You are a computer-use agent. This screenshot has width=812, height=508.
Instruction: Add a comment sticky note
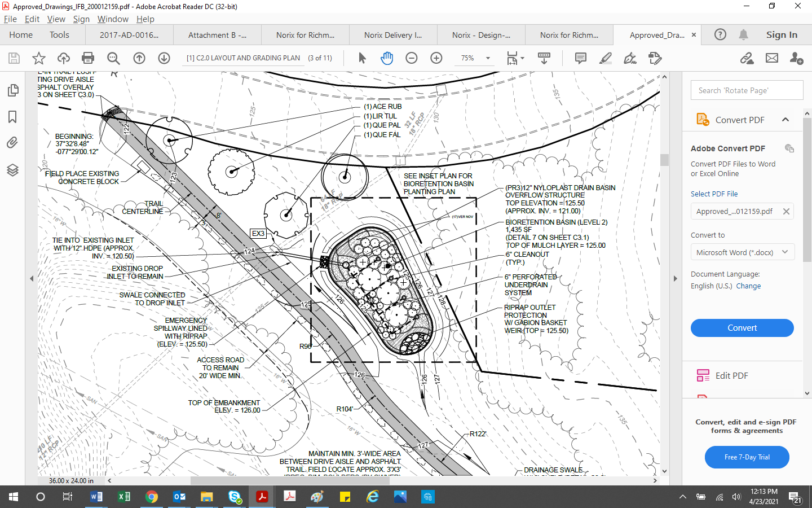(x=580, y=58)
